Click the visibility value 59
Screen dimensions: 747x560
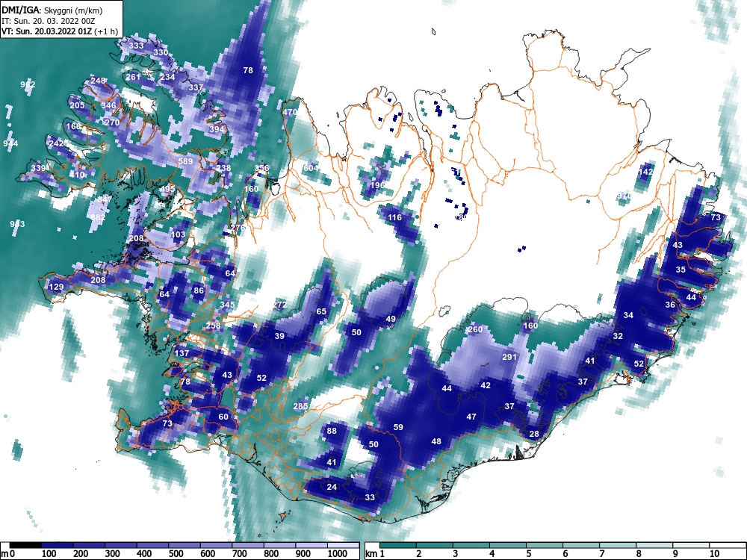[398, 427]
